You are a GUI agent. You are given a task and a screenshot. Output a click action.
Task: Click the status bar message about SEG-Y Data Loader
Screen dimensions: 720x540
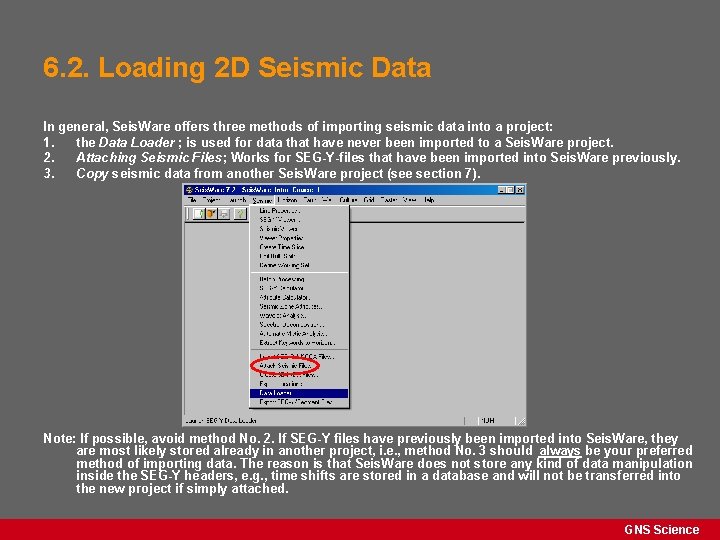point(221,421)
